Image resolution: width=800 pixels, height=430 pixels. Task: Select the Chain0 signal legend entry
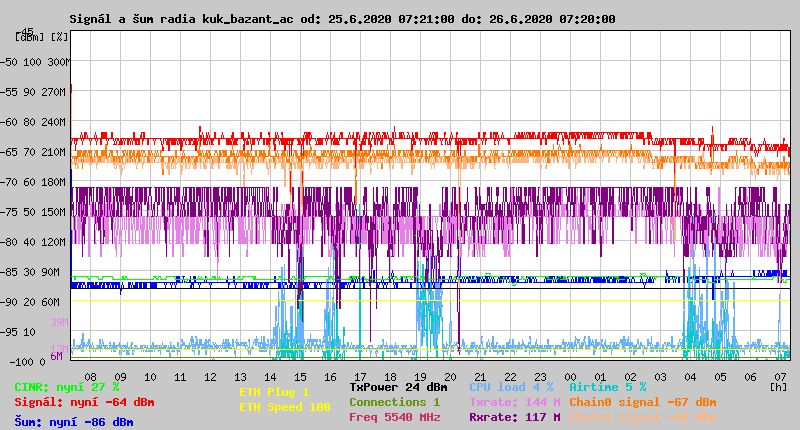pyautogui.click(x=642, y=402)
